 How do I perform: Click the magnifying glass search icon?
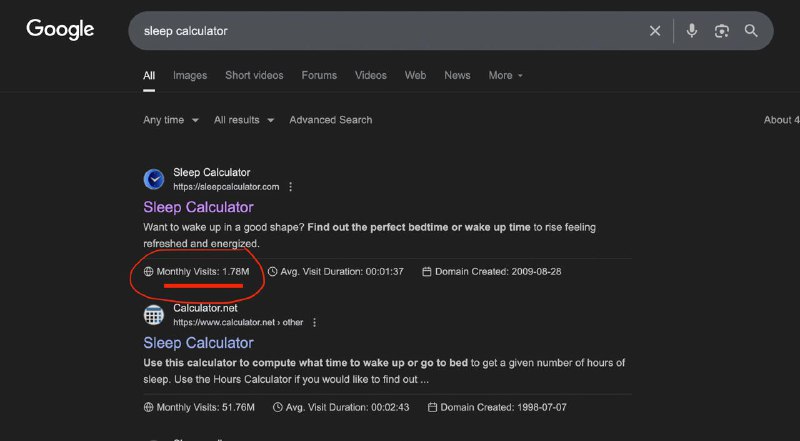[x=751, y=31]
